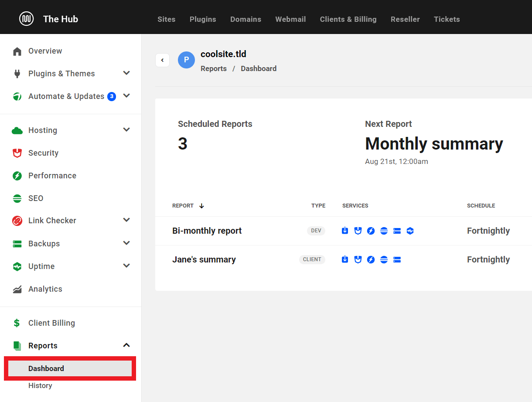The height and width of the screenshot is (402, 532).
Task: Open the Bi-monthly report entry
Action: 207,231
